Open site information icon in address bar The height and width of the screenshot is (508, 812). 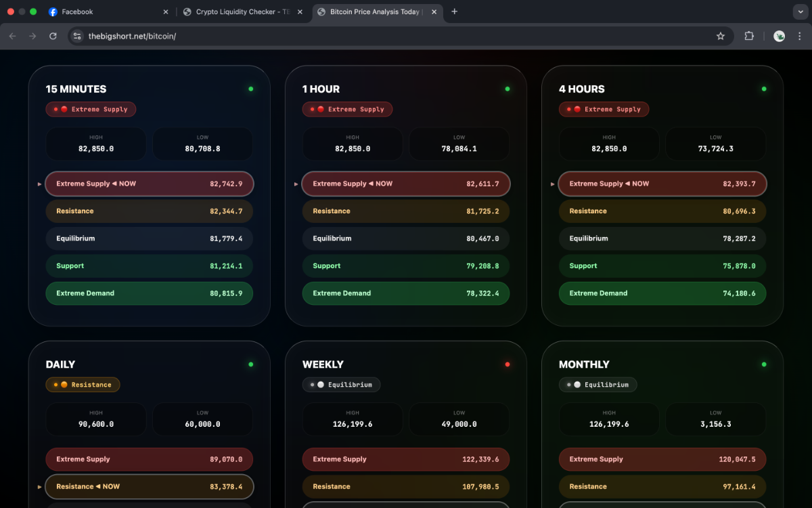click(77, 36)
